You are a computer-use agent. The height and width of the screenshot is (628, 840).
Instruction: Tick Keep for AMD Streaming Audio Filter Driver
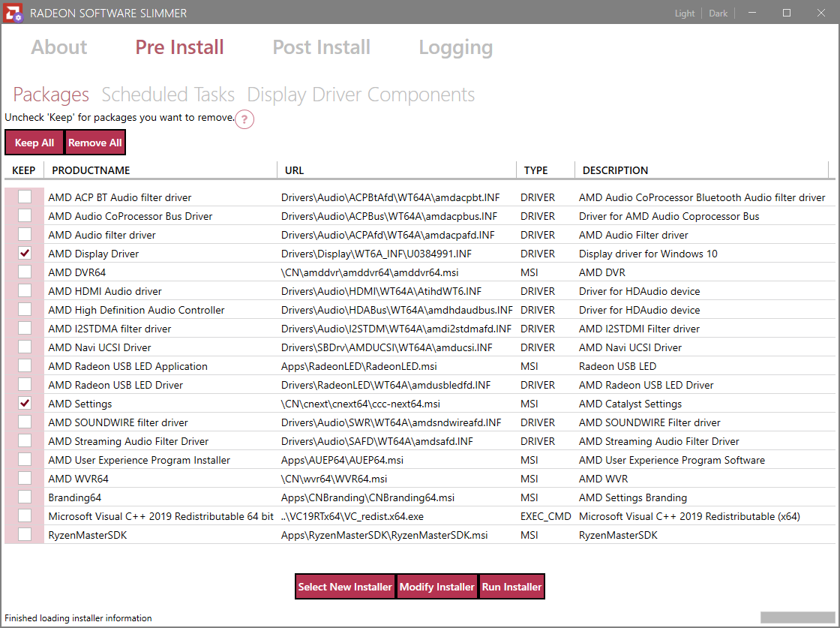(25, 440)
